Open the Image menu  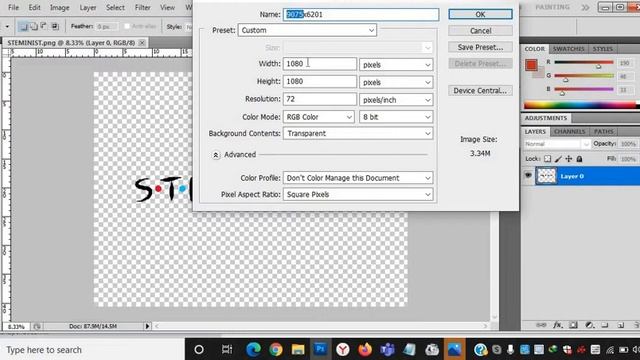[x=60, y=7]
